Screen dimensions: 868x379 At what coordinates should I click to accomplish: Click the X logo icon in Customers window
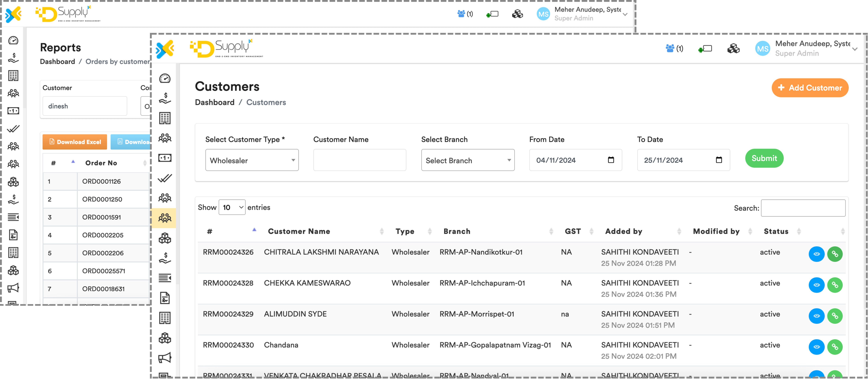[x=165, y=49]
